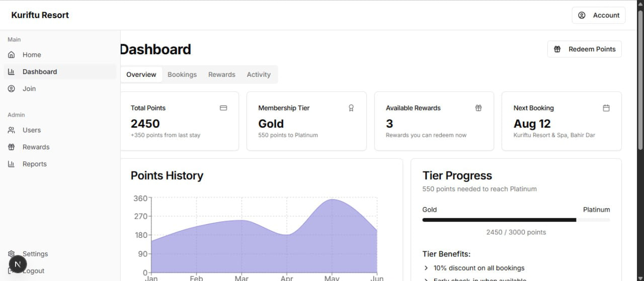Click the award ribbon icon on Membership Tier
The width and height of the screenshot is (644, 281).
pos(351,108)
